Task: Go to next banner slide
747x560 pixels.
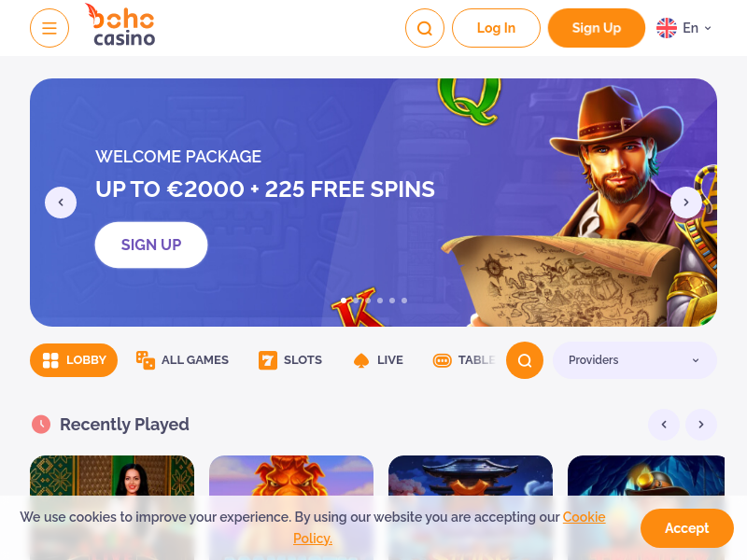Action: (x=686, y=203)
